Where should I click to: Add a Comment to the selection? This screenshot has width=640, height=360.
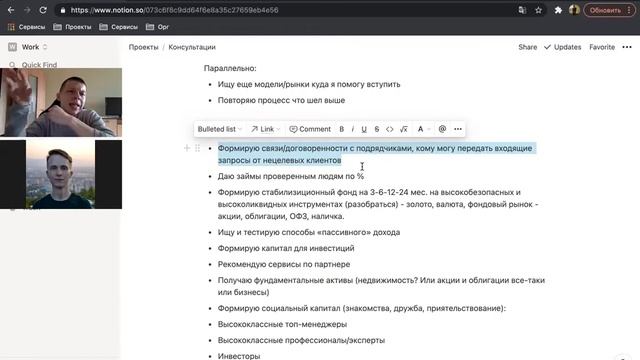(310, 129)
